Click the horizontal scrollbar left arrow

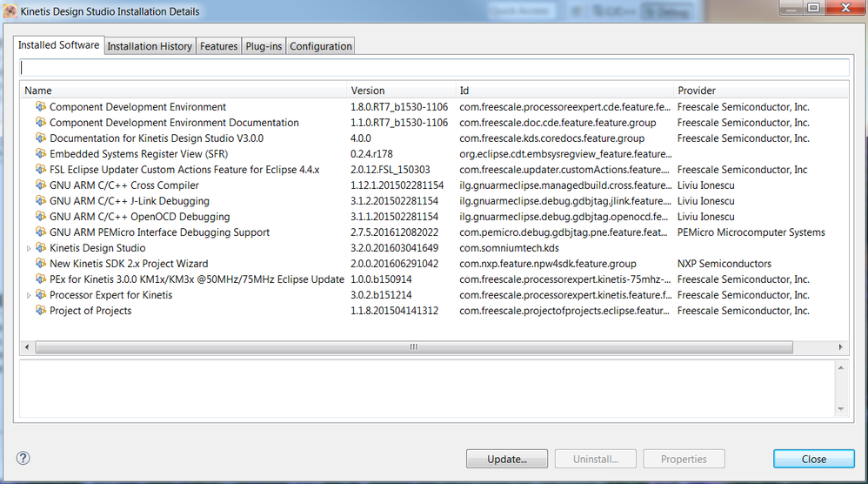pos(27,347)
